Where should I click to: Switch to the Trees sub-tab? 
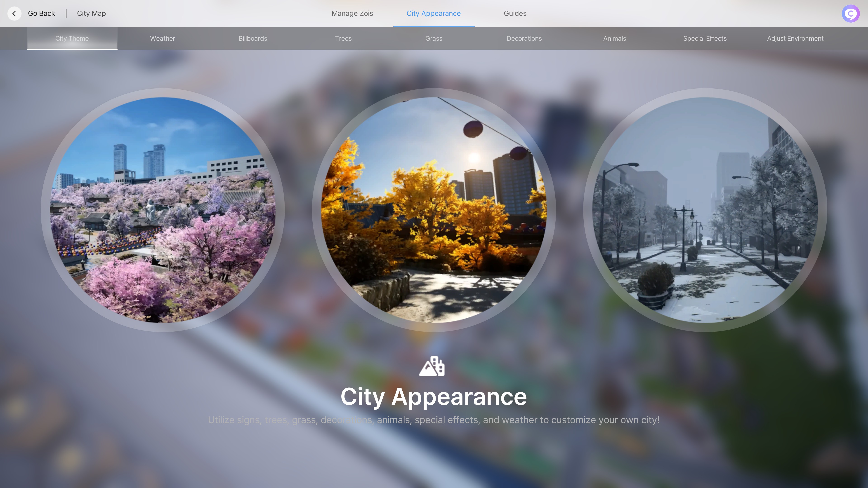coord(343,38)
